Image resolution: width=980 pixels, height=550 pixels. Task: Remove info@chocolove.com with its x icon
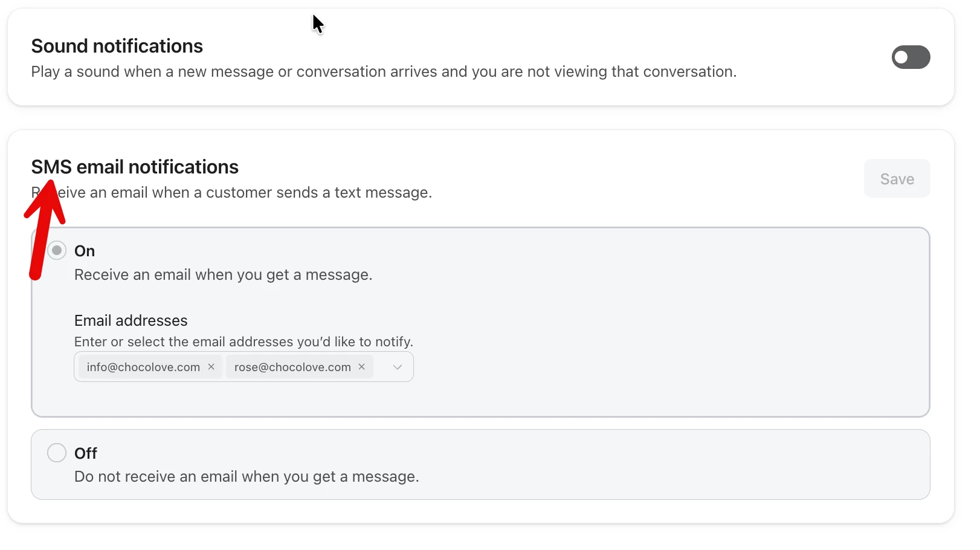[211, 367]
